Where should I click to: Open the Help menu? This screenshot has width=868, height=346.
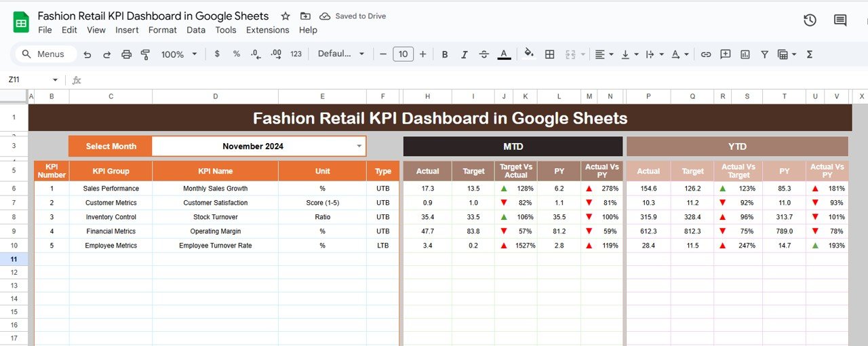[x=308, y=30]
